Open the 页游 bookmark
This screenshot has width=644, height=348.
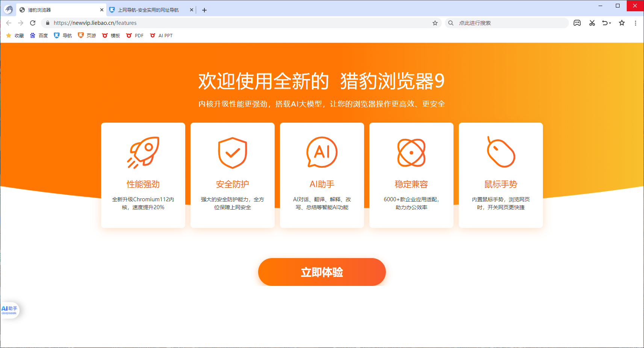pyautogui.click(x=87, y=35)
